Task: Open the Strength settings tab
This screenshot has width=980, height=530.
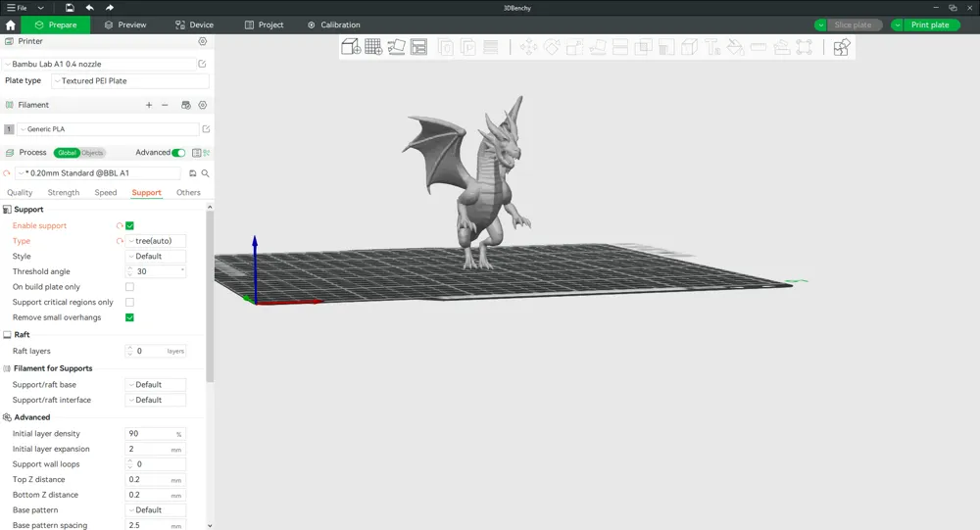Action: coord(63,192)
